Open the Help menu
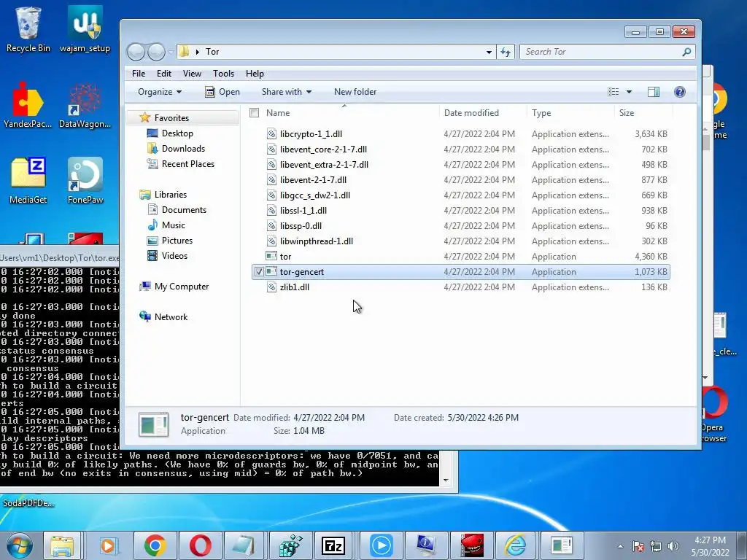Screen dimensions: 747x560 255,74
